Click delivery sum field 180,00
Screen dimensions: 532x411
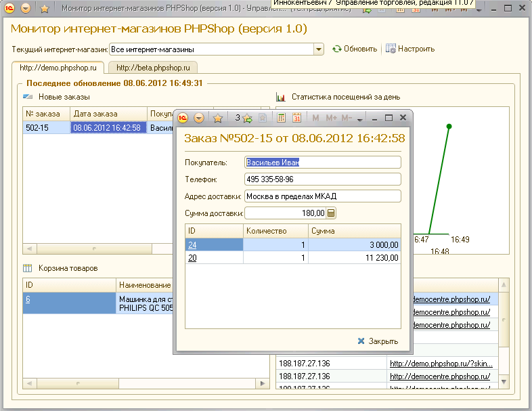[286, 213]
